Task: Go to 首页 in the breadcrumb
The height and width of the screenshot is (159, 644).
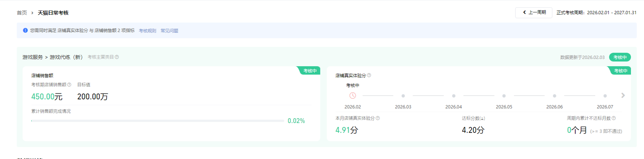Action: coord(22,13)
